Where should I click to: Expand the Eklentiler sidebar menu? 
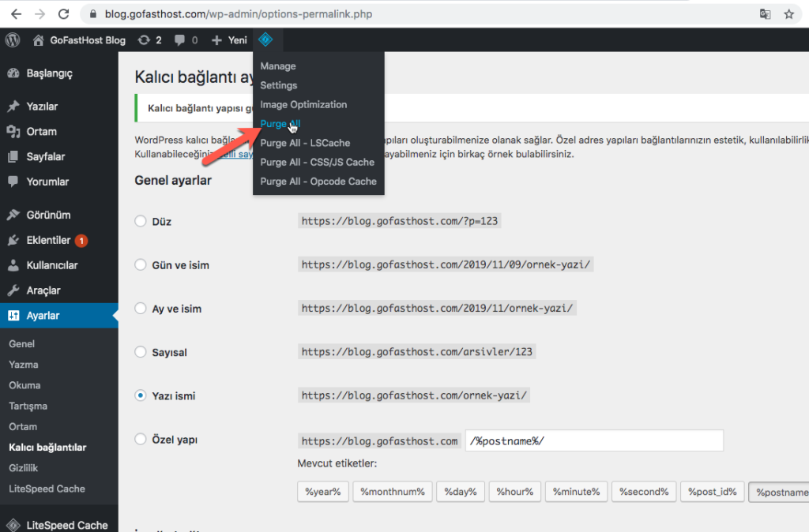47,240
